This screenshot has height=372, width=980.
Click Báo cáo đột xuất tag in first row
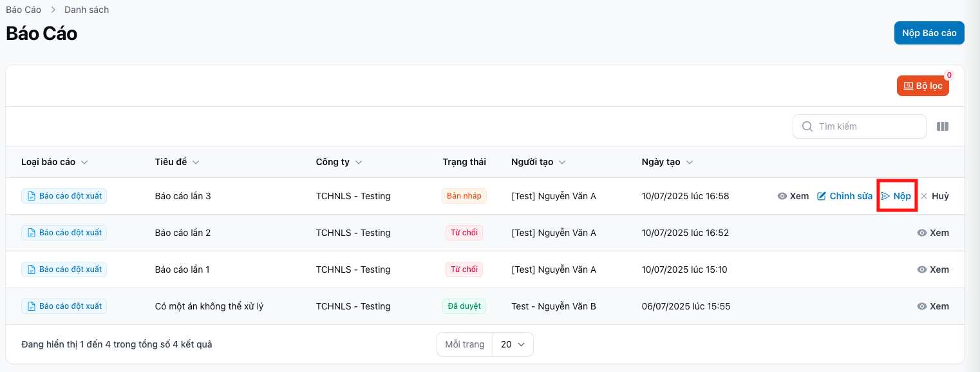click(x=64, y=196)
